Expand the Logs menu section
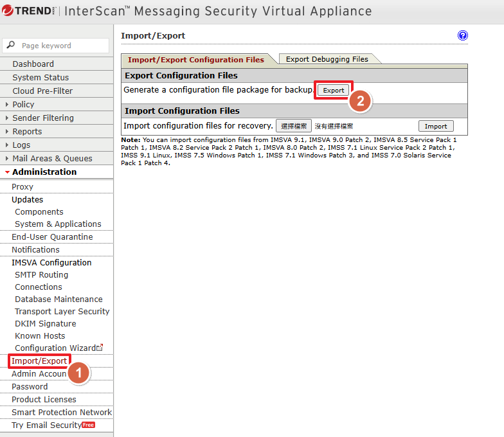The height and width of the screenshot is (437, 504). pyautogui.click(x=21, y=145)
